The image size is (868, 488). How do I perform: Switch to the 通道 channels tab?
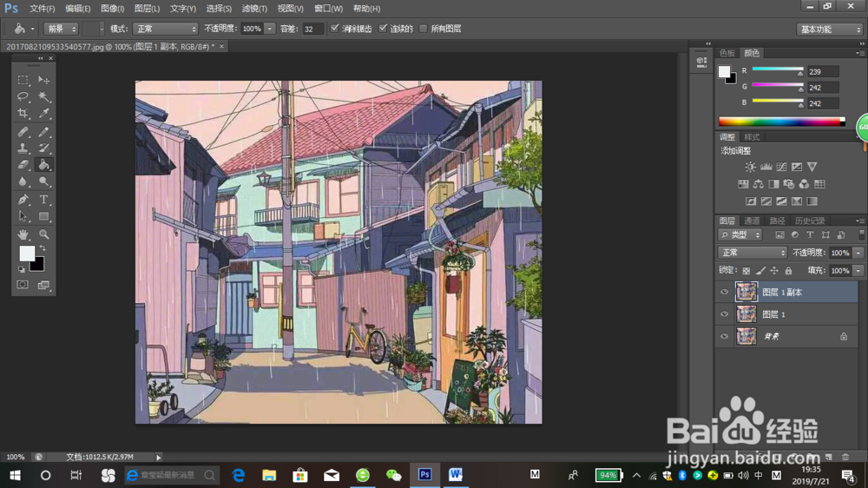point(751,221)
